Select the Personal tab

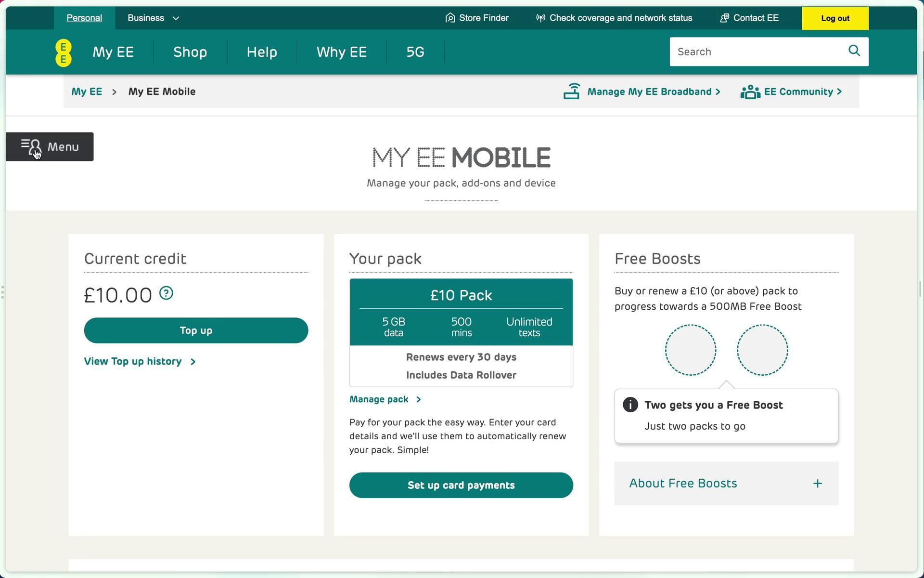click(x=84, y=18)
